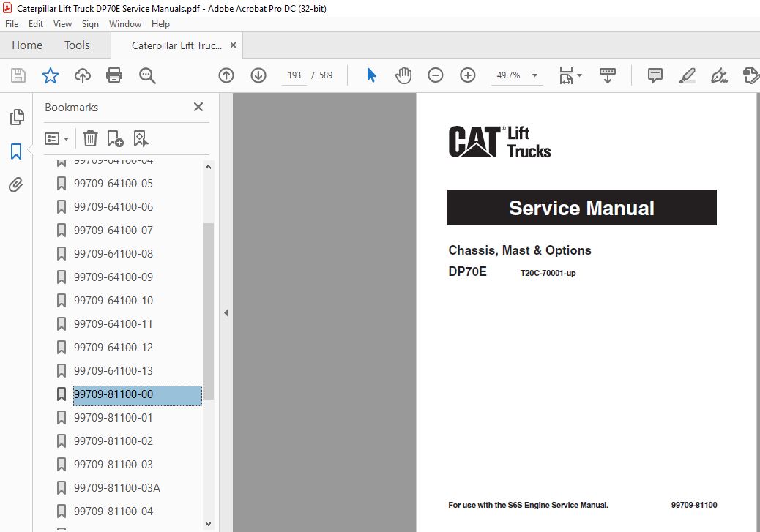Switch to the Tools tab

pyautogui.click(x=77, y=45)
